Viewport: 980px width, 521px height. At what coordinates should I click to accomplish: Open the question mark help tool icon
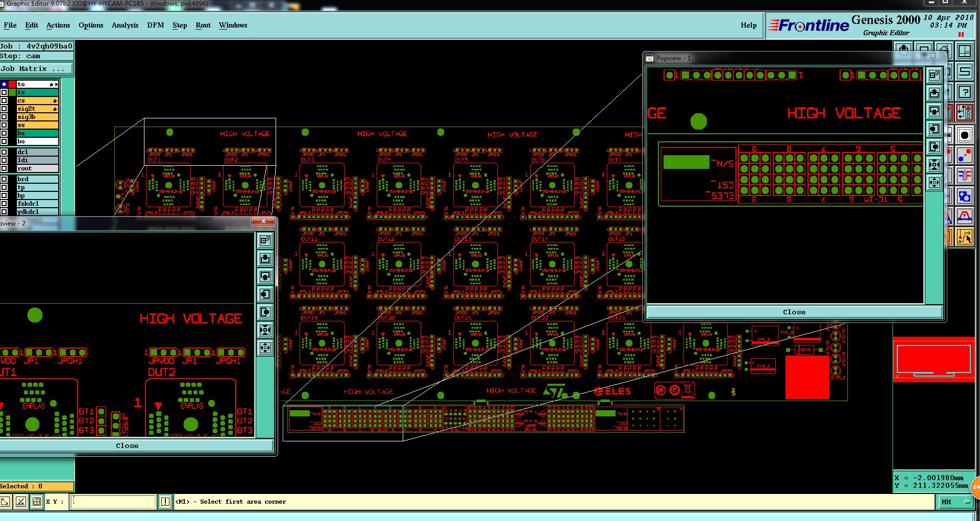coord(965,92)
